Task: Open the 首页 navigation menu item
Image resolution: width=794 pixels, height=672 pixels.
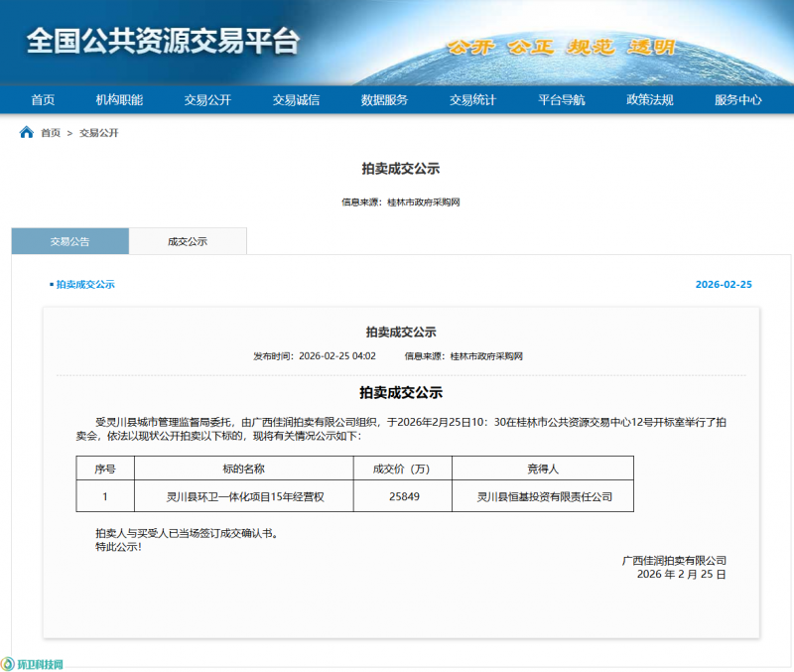Action: coord(43,100)
